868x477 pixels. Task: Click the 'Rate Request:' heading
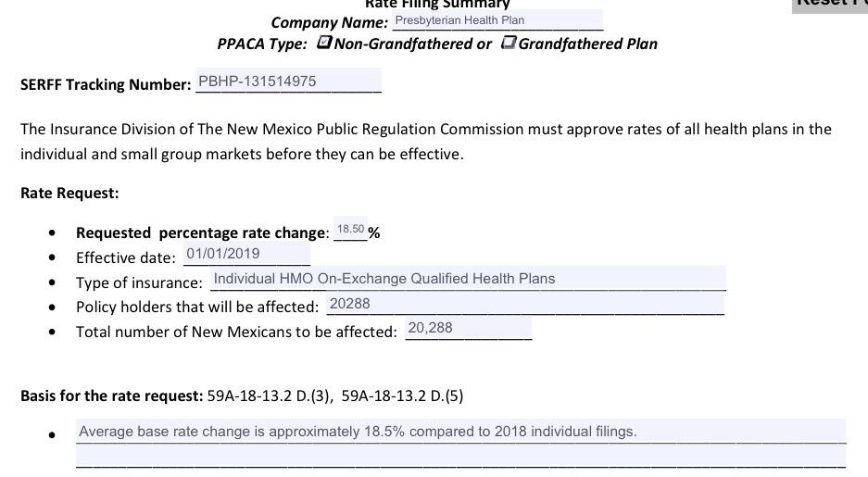69,194
